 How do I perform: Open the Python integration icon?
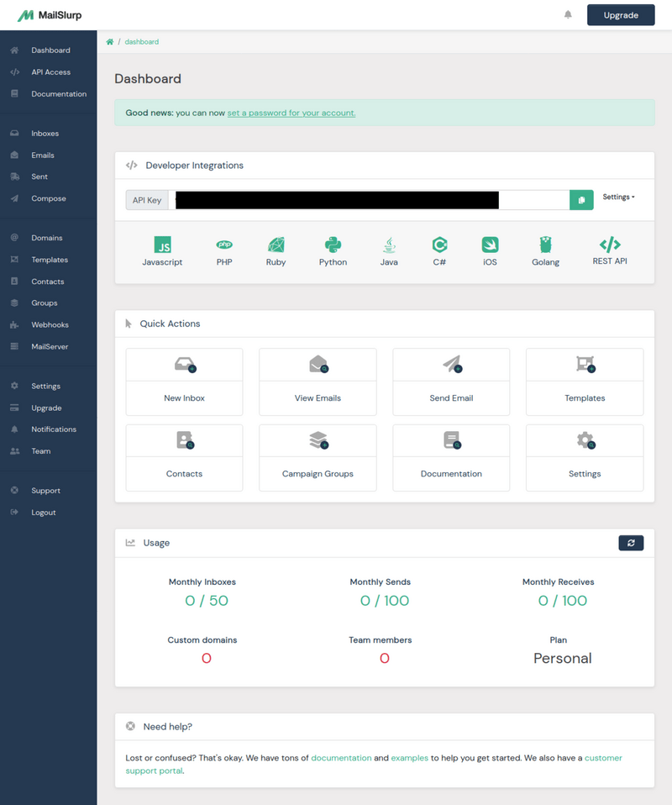333,245
